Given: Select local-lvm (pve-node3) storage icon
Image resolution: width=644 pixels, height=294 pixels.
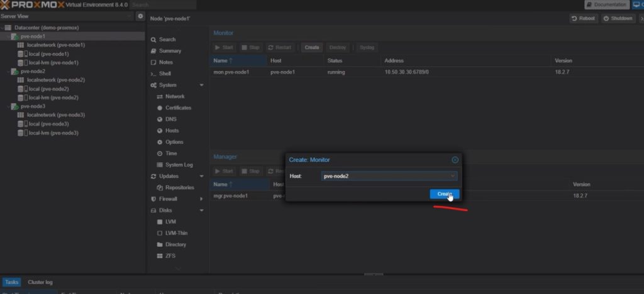Looking at the screenshot, I should click(22, 133).
